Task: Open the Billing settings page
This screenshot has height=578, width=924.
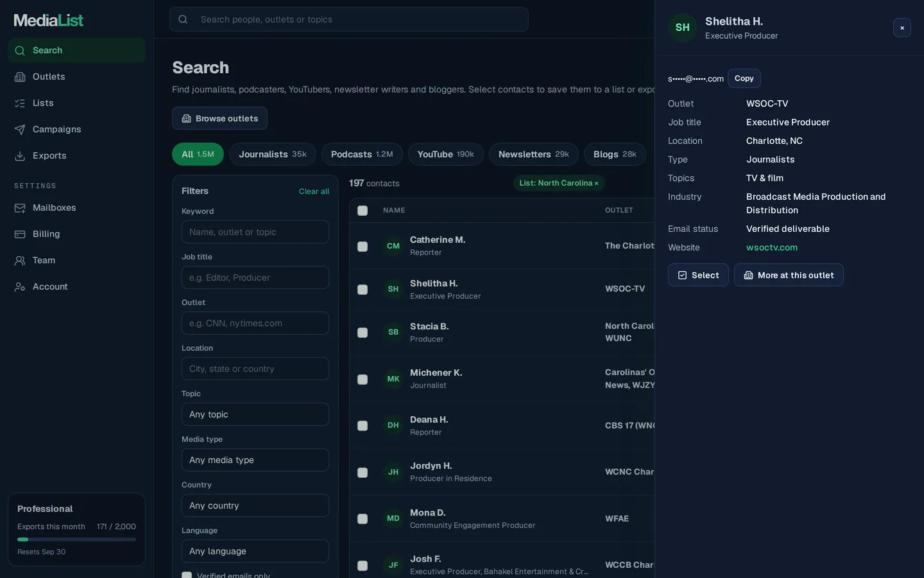Action: (x=76, y=234)
